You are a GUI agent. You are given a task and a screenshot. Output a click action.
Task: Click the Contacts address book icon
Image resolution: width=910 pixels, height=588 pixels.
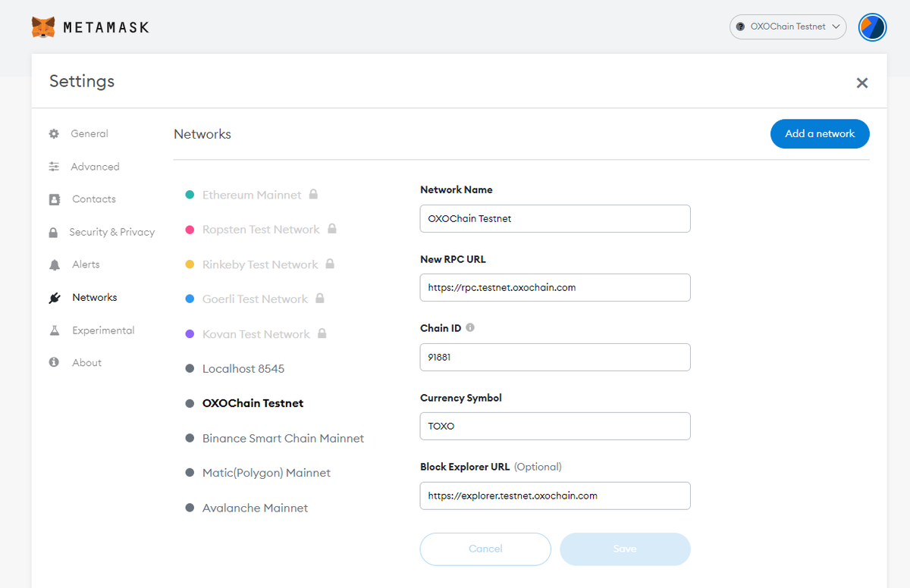[x=54, y=199]
